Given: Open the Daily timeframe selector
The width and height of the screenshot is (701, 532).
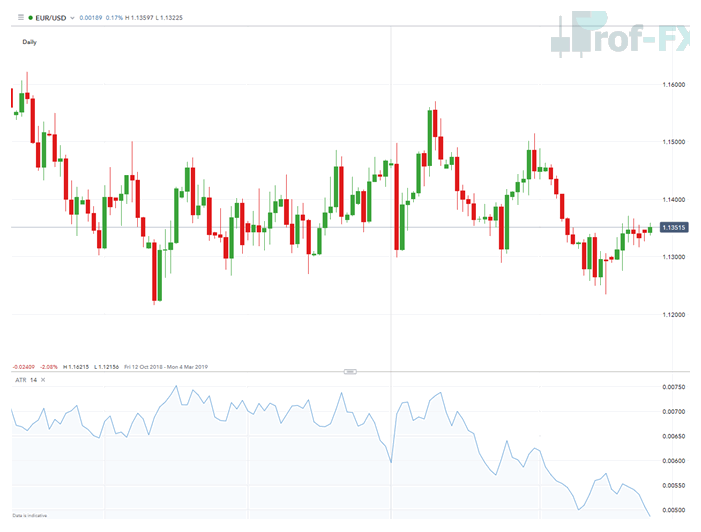Looking at the screenshot, I should pyautogui.click(x=30, y=42).
